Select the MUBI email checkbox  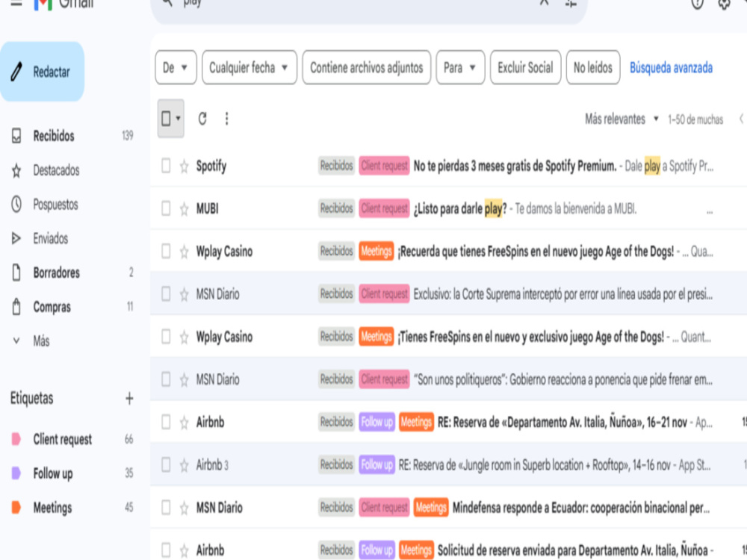[x=166, y=208]
